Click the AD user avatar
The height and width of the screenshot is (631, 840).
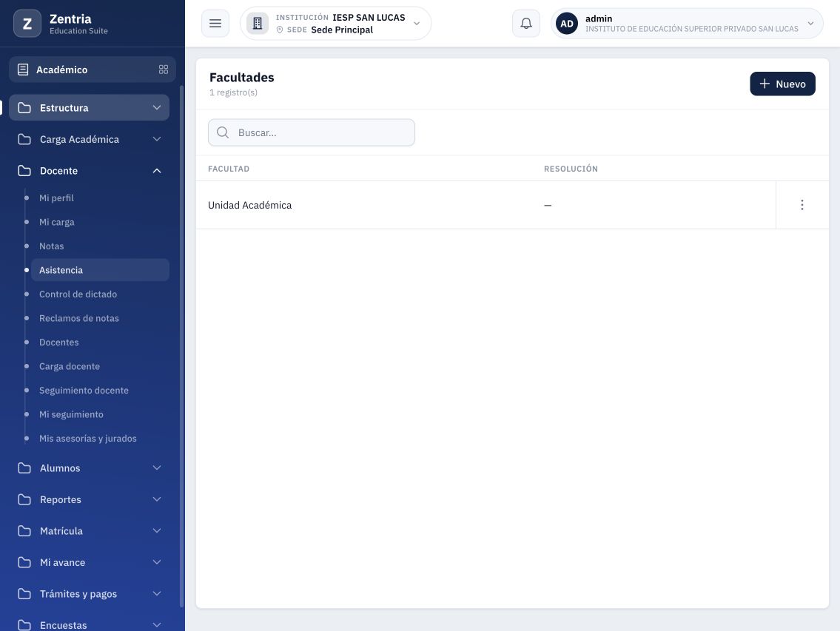click(567, 24)
